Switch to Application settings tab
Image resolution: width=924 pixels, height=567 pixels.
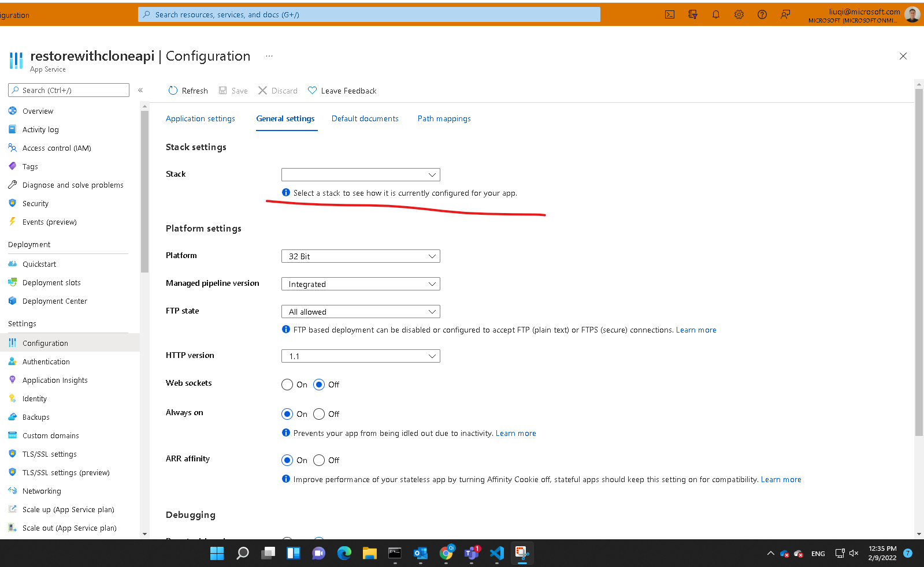[201, 118]
